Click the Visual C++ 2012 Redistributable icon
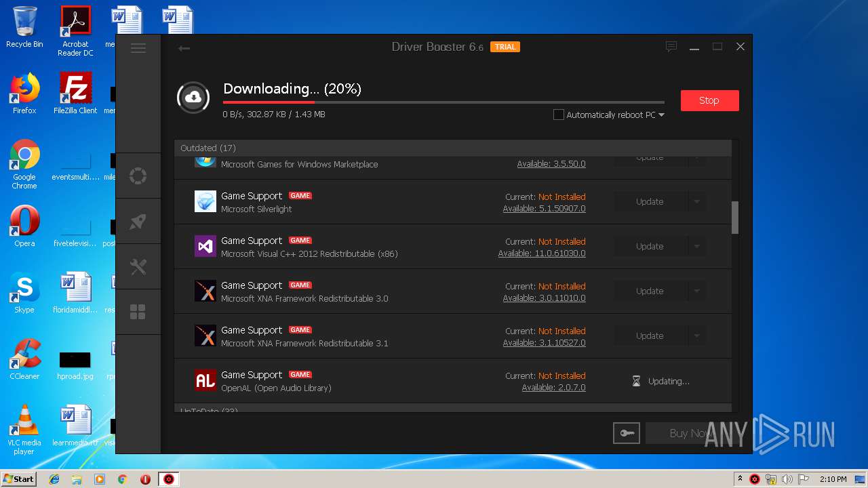This screenshot has width=868, height=488. (205, 246)
